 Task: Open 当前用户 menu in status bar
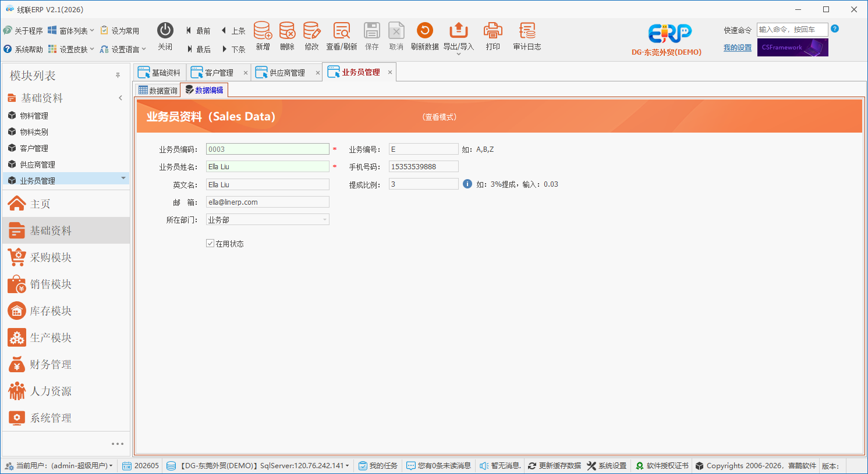tap(59, 466)
